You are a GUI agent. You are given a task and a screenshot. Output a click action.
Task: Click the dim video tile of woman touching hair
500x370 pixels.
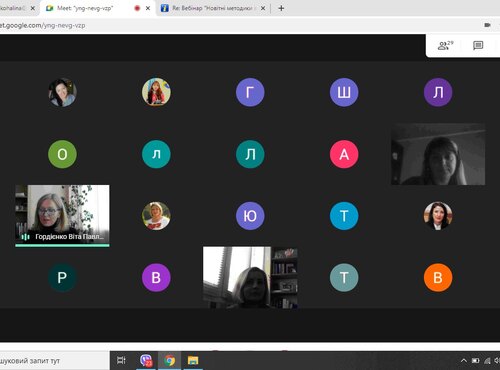pos(438,154)
